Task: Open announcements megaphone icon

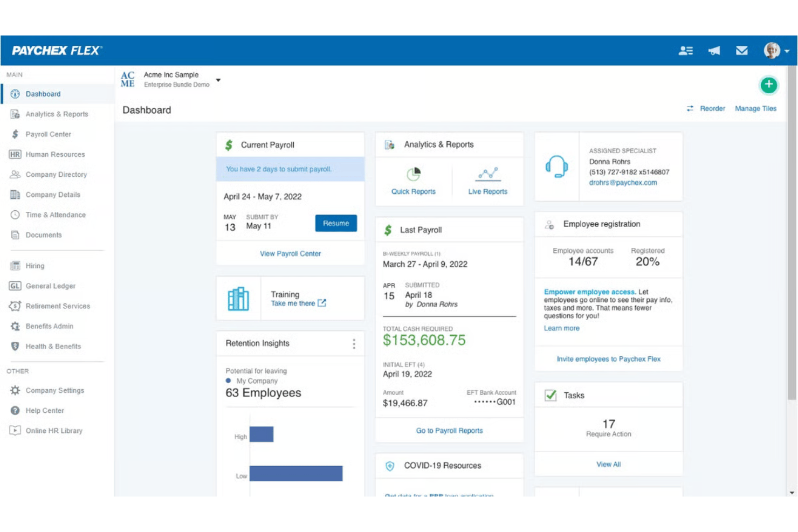Action: [714, 51]
